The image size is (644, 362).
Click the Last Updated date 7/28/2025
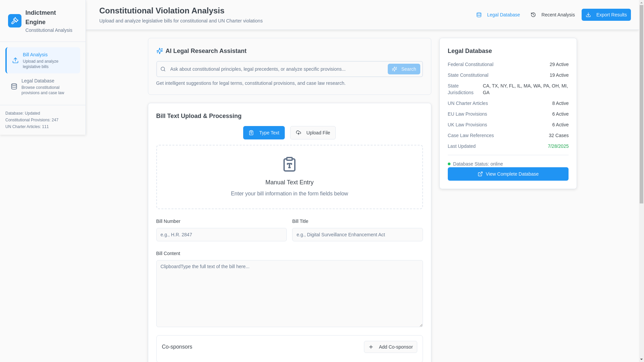coord(558,146)
